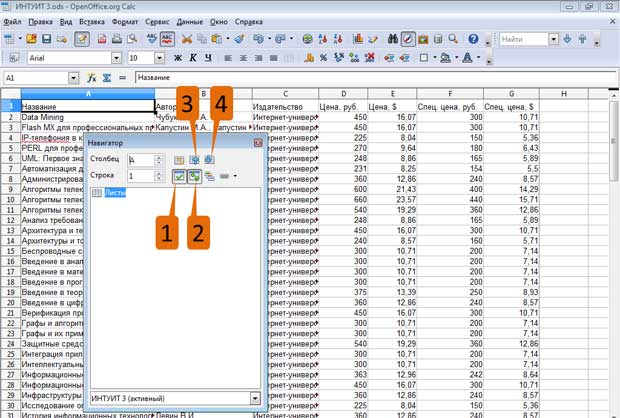620x418 pixels.
Task: Redo the last undone action
Action: [x=280, y=39]
